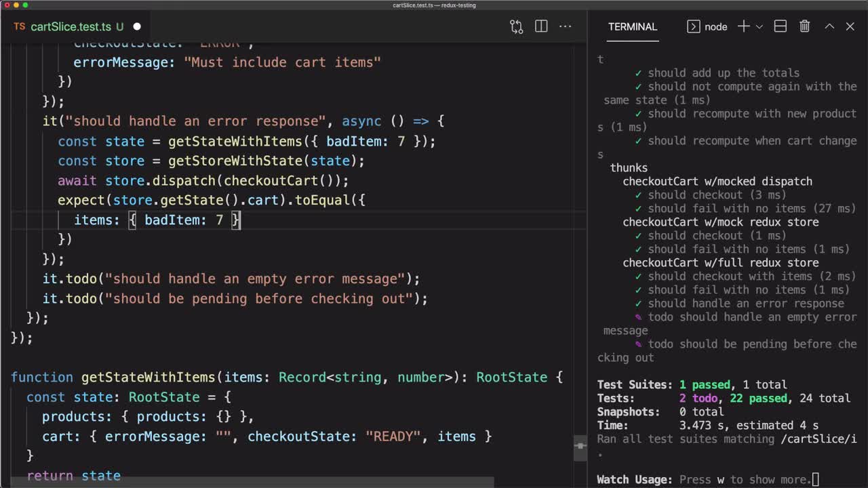Switch to the TERMINAL tab
This screenshot has width=868, height=488.
tap(632, 26)
